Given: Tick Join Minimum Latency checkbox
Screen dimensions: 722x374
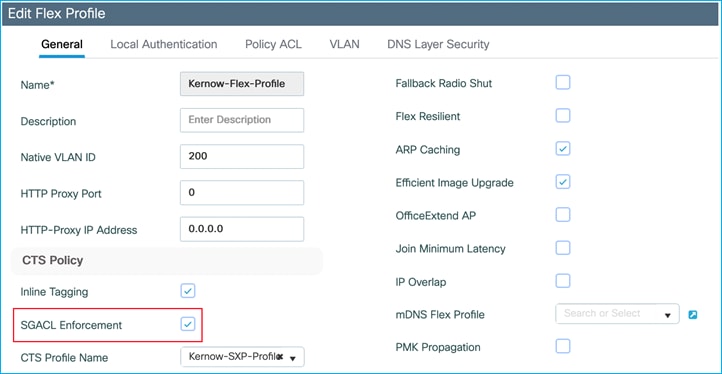Looking at the screenshot, I should (x=563, y=248).
